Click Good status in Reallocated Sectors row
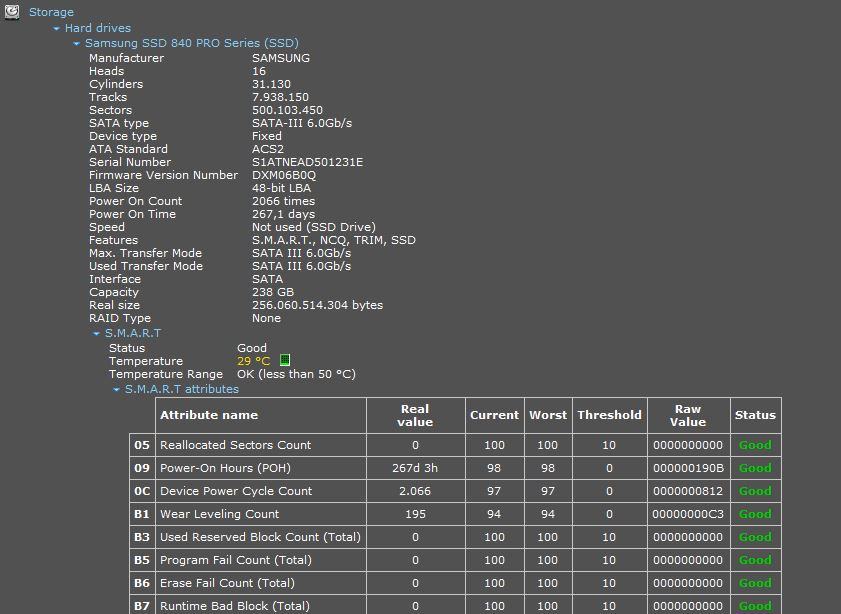 point(755,445)
